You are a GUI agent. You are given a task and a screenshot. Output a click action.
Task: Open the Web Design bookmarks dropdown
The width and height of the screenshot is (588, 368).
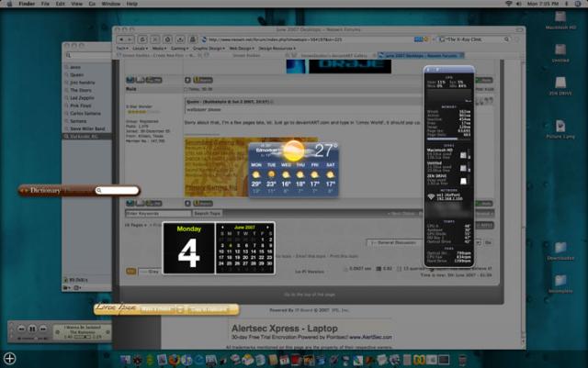pos(242,49)
